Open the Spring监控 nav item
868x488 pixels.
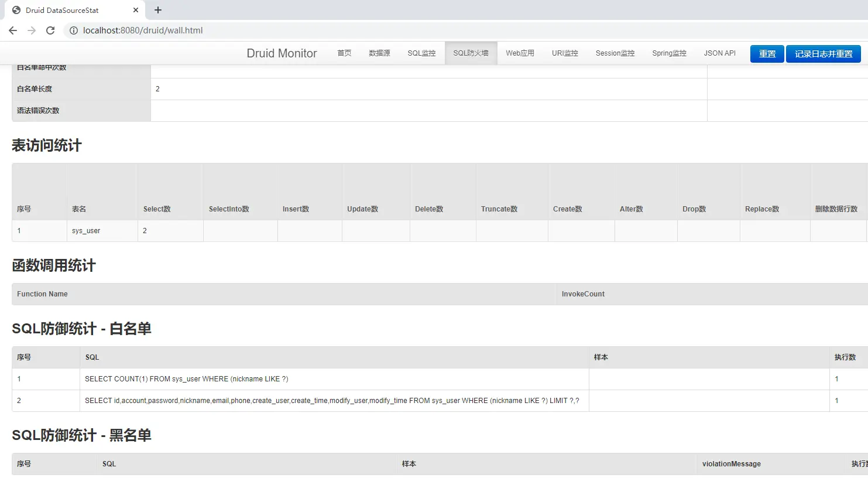click(x=669, y=53)
